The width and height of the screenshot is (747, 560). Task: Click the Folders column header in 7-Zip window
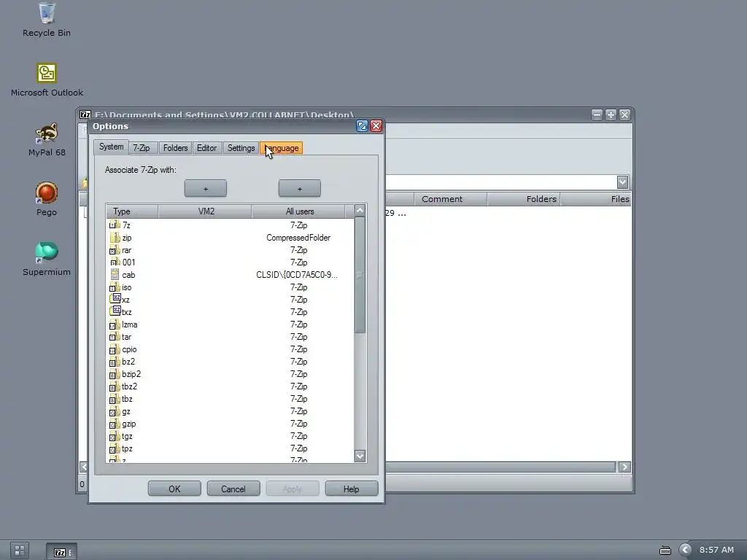coord(523,199)
